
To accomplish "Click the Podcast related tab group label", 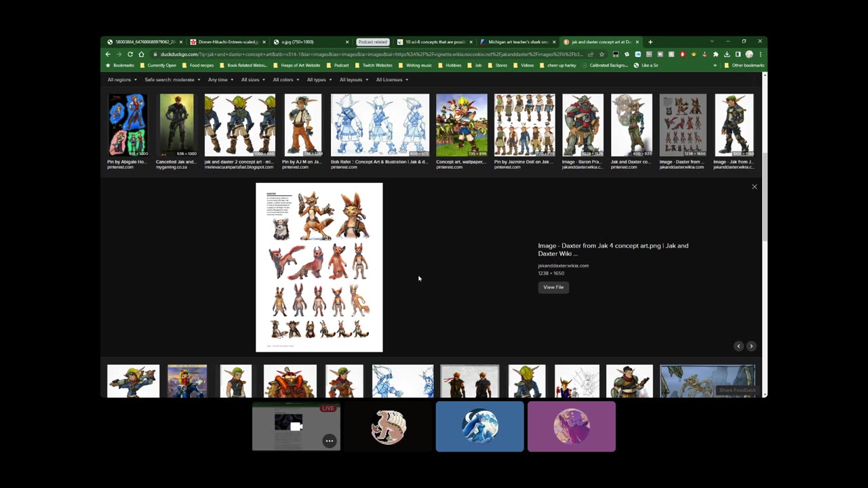I will (x=372, y=42).
